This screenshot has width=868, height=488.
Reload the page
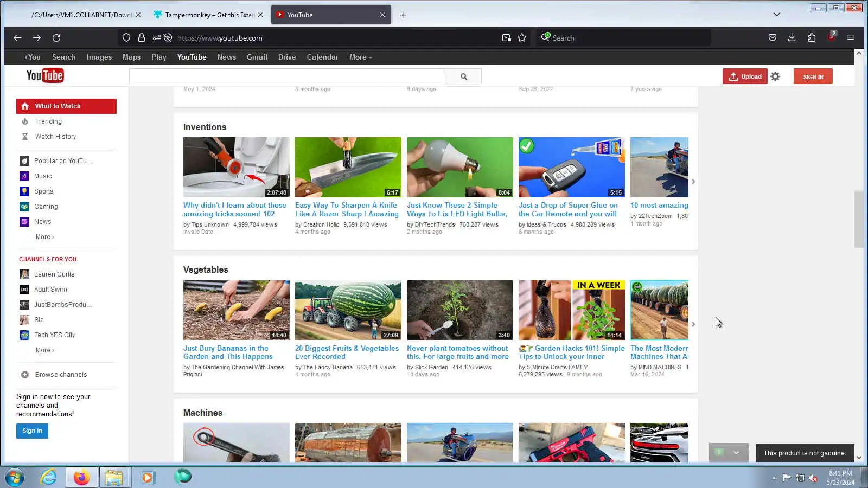coord(56,38)
